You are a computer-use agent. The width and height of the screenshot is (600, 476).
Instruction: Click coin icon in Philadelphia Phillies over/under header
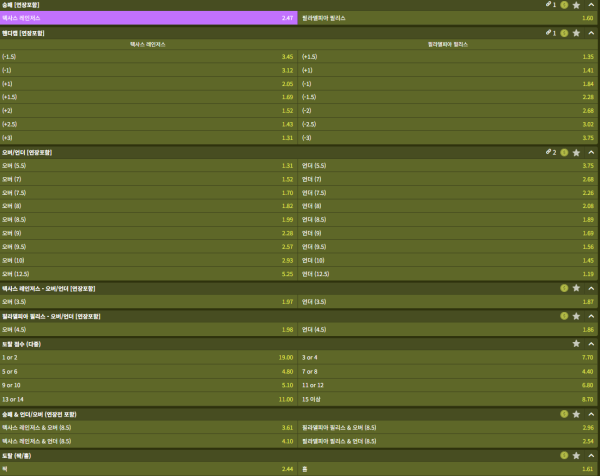coord(564,316)
